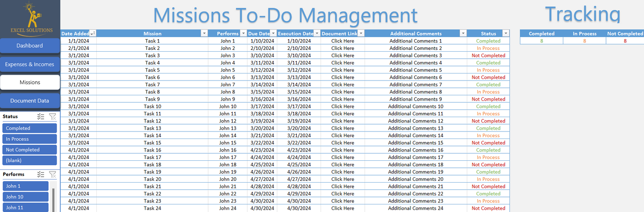
Task: Select (blank) in the Status slicer
Action: pos(30,160)
